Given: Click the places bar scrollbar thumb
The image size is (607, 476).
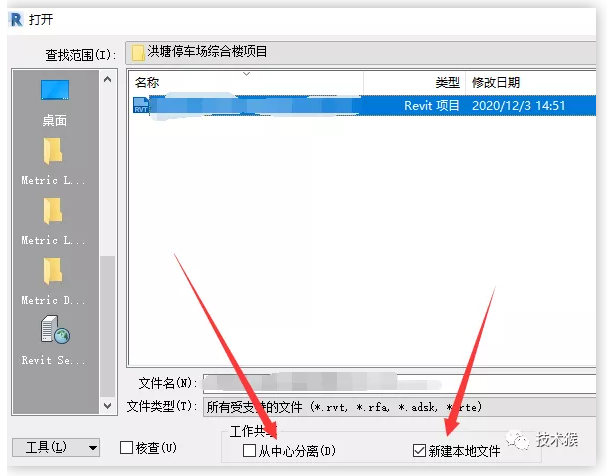Looking at the screenshot, I should click(x=108, y=327).
